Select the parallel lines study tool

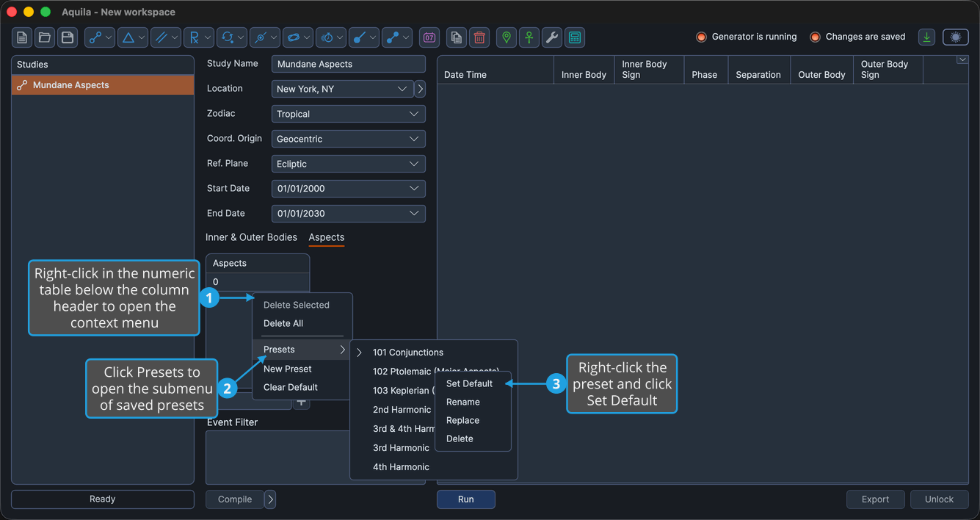click(161, 37)
